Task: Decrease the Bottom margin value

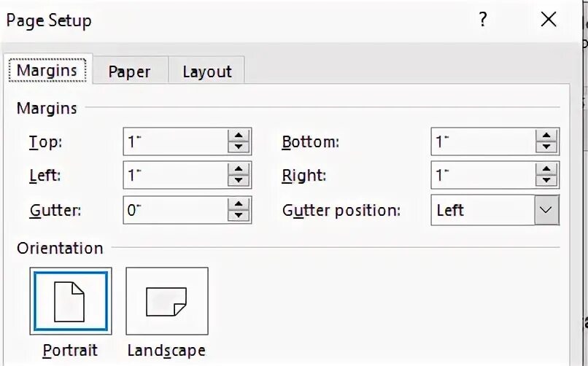Action: coord(546,147)
